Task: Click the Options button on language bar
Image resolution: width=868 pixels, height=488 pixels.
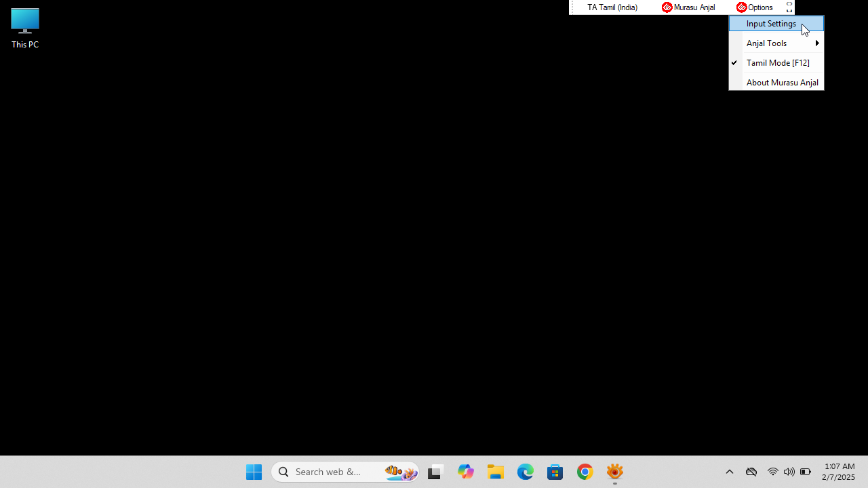Action: (x=755, y=7)
